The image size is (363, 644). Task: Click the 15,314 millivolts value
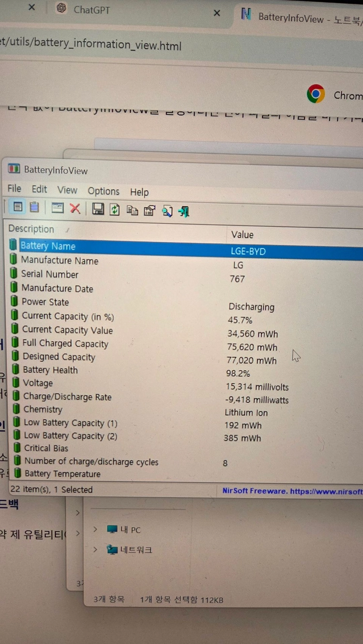tap(257, 387)
